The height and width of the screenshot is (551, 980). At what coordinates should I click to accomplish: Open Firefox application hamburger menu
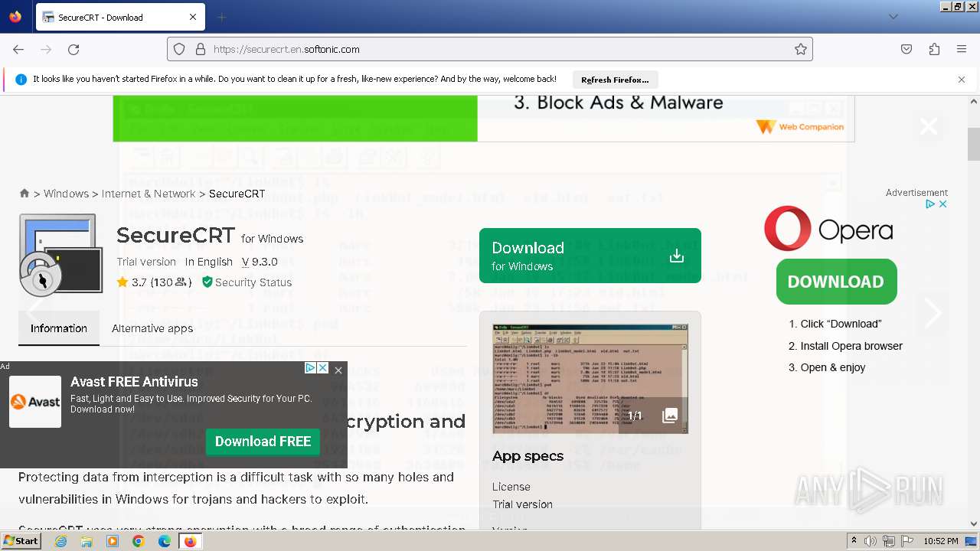[x=962, y=49]
